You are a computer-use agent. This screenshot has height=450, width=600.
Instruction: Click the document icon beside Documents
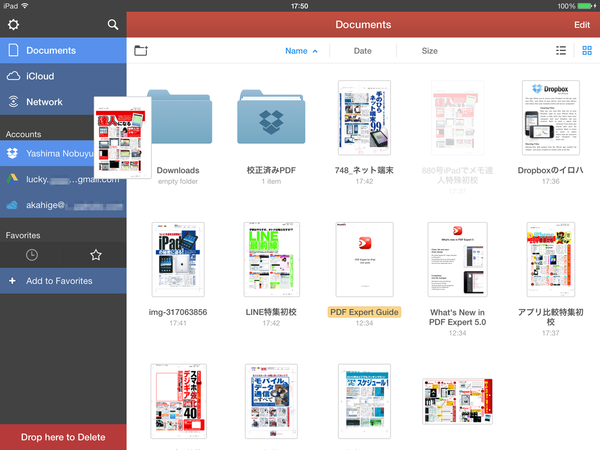(13, 50)
